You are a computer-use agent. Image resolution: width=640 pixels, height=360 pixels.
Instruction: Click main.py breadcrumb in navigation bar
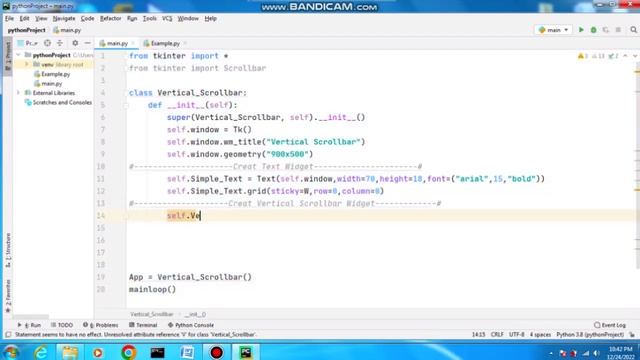coord(67,30)
